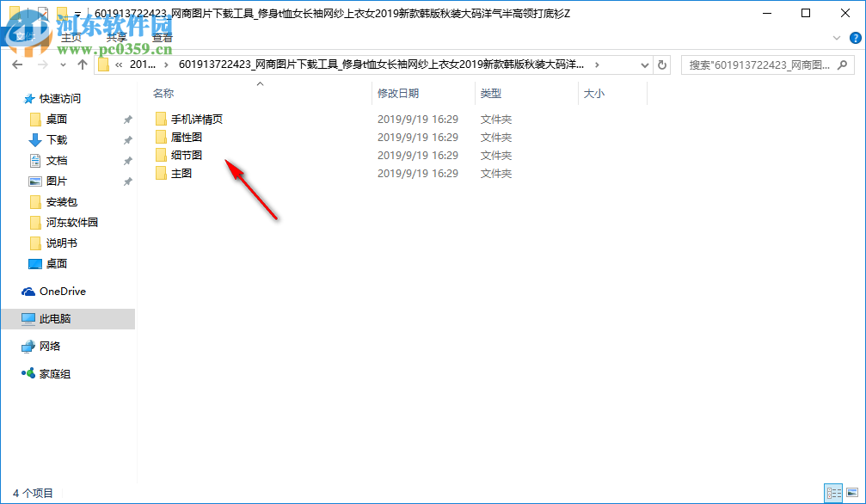866x504 pixels.
Task: Click the back navigation arrow
Action: coord(17,64)
